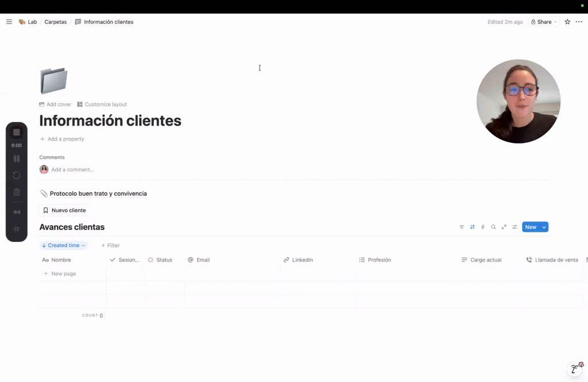Go to Lab in the breadcrumb
Viewport: 588px width, 382px height.
[28, 22]
